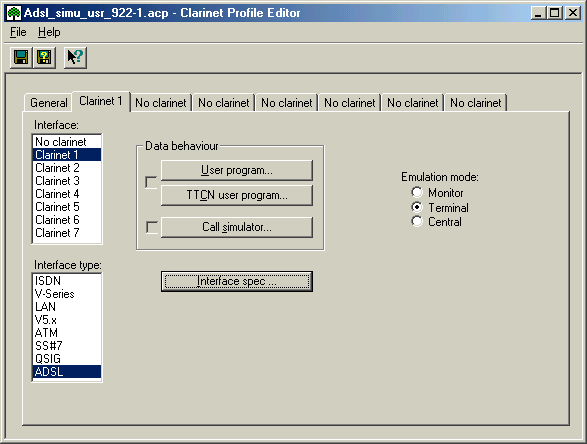This screenshot has width=587, height=444.
Task: Activate the context help arrow-question icon
Action: tap(75, 58)
